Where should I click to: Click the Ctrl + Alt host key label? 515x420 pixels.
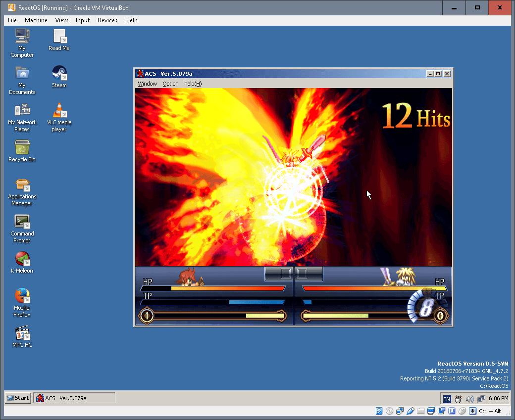coord(490,411)
